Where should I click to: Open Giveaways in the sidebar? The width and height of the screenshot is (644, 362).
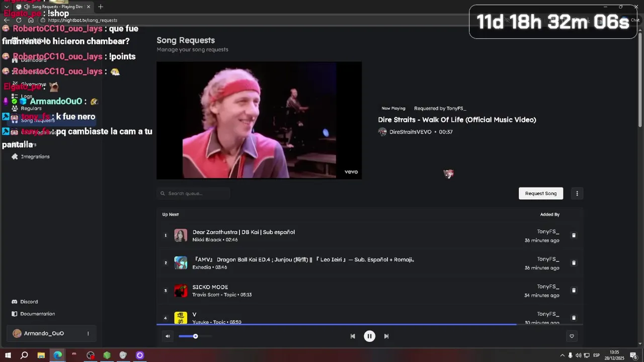point(33,84)
